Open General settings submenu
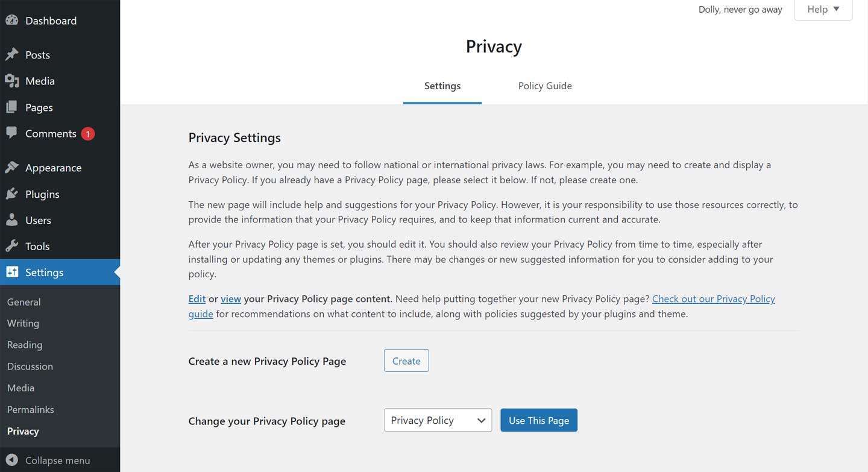The width and height of the screenshot is (868, 472). [x=24, y=302]
